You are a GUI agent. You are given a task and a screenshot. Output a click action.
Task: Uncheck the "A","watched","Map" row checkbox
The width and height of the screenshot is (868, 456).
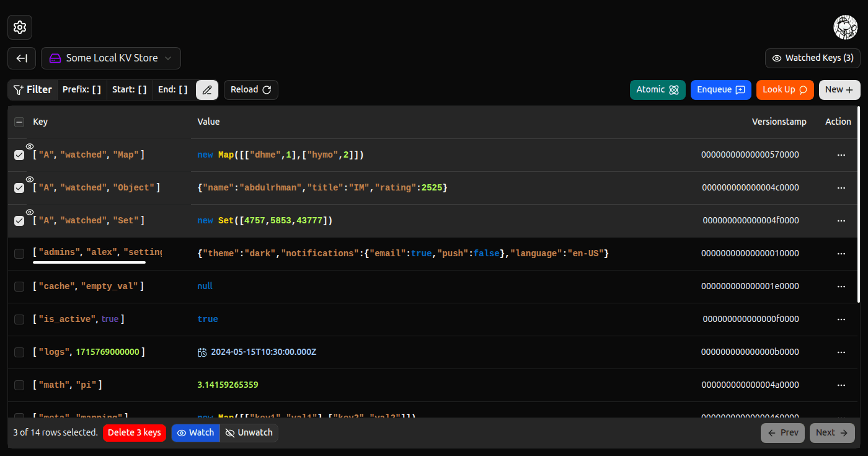tap(19, 155)
